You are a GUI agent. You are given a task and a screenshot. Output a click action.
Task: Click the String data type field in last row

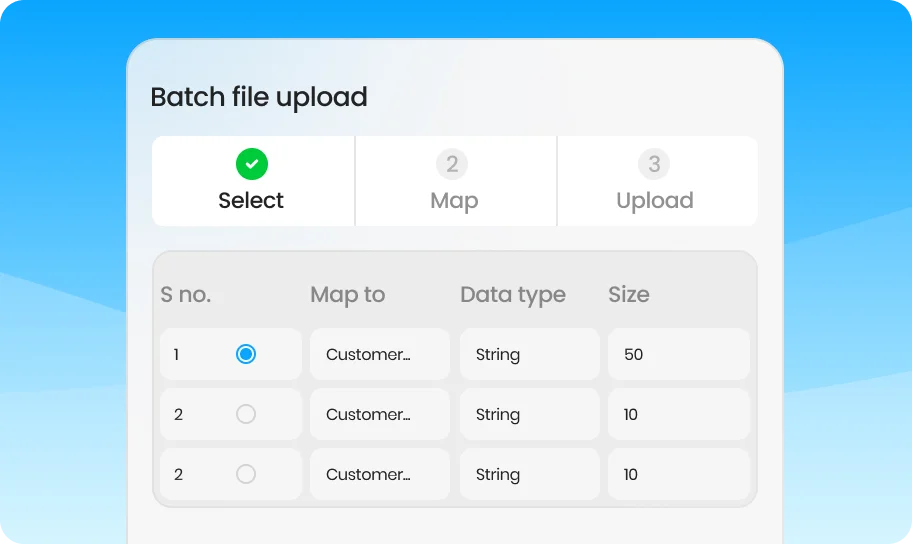[x=529, y=474]
